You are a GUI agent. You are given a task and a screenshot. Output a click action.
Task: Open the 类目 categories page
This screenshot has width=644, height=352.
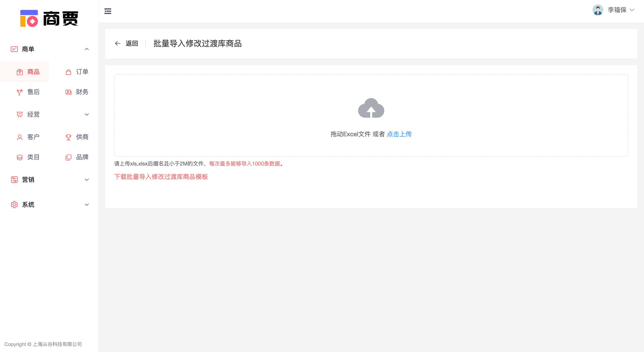tap(28, 157)
